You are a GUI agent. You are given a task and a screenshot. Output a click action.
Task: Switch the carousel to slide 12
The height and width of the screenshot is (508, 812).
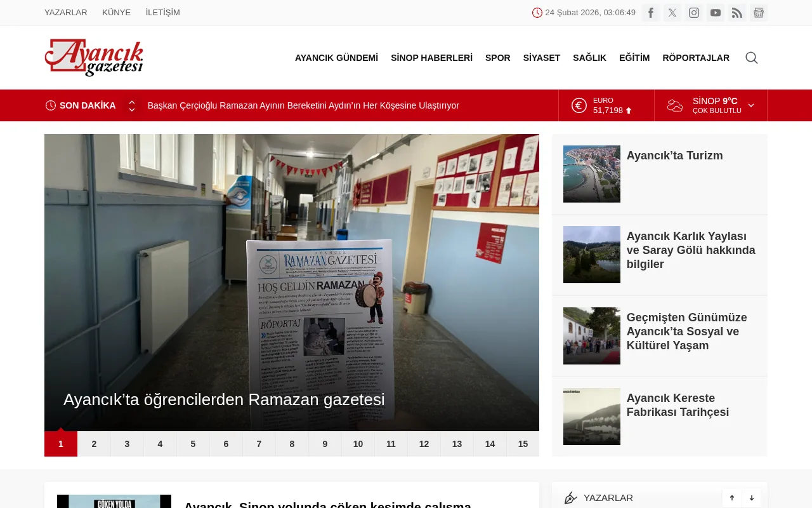click(x=423, y=444)
